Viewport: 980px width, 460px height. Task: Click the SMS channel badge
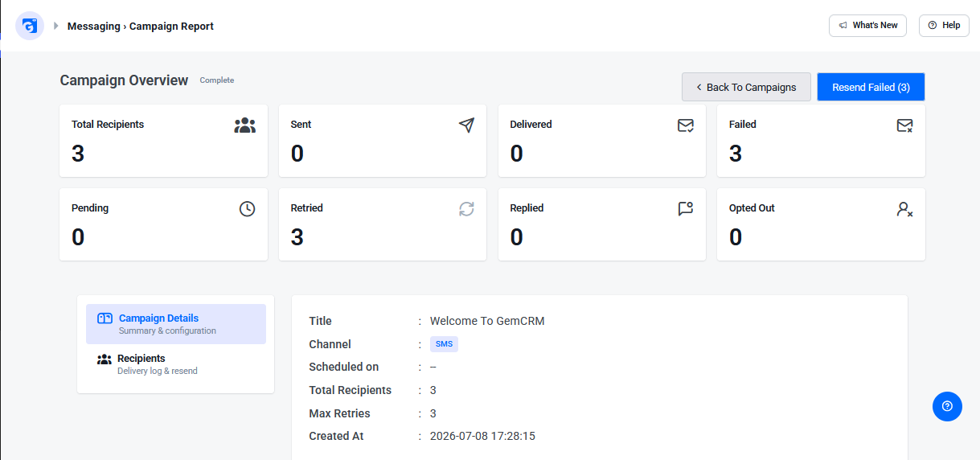click(x=444, y=344)
